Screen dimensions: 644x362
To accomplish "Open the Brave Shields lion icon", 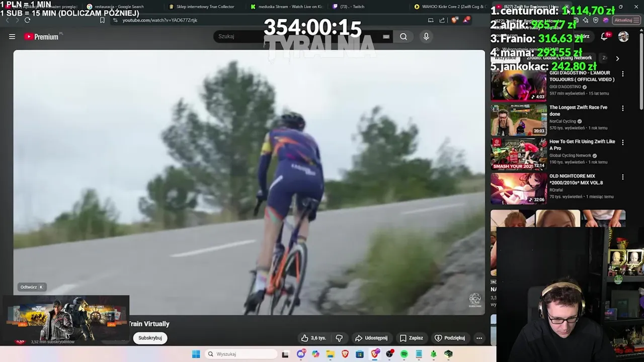I will 455,20.
